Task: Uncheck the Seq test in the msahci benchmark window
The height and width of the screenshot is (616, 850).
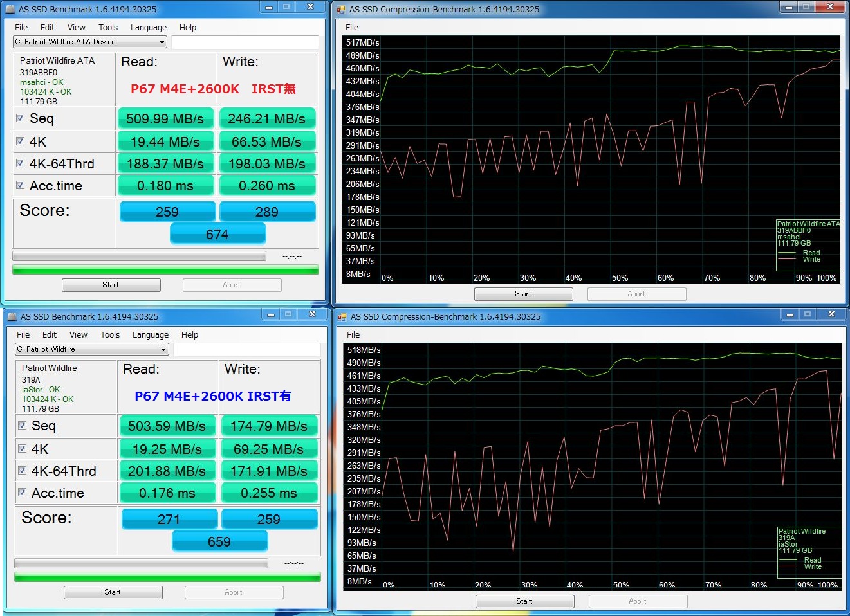Action: pos(21,118)
